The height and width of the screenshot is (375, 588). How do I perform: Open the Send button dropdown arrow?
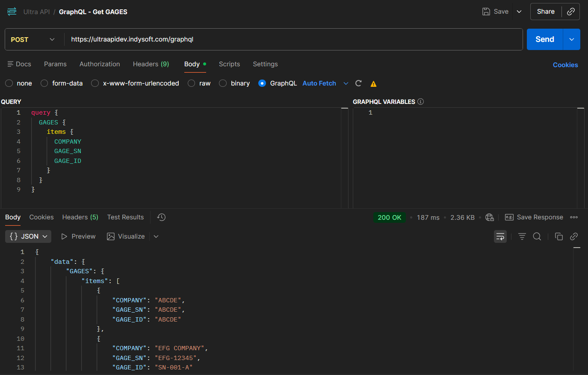tap(572, 39)
